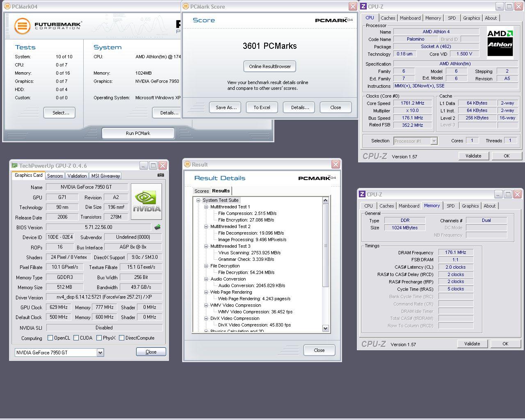
Task: Close the GPU-Z window with the X
Action: point(163,165)
